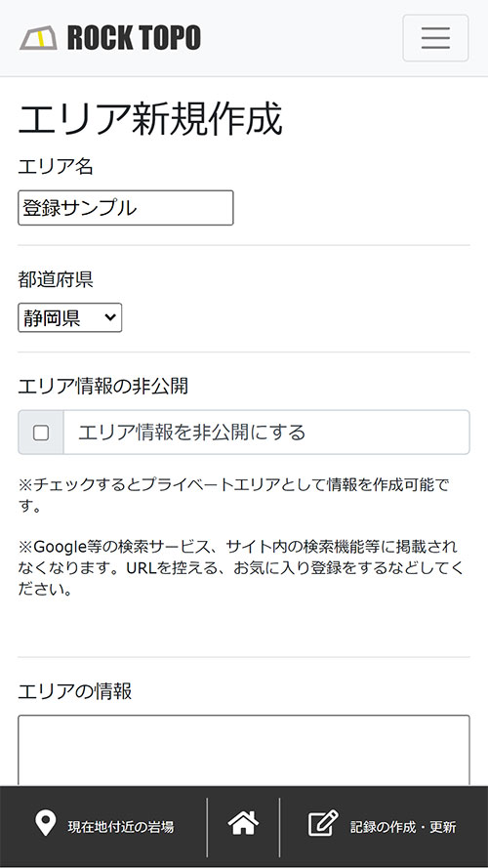Select 記録の作成・更新 in bottom bar

403,827
